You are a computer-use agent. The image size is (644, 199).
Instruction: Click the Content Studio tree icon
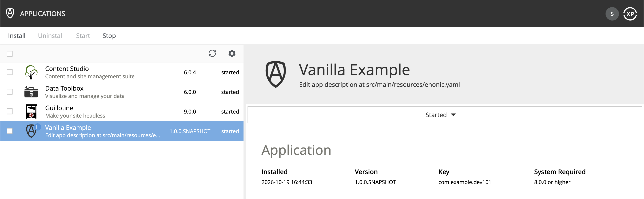(x=31, y=72)
